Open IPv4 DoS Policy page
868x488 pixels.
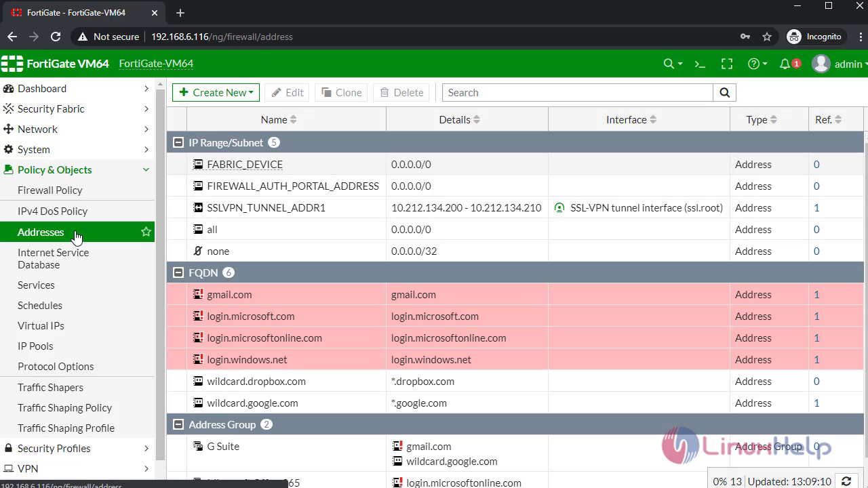point(52,211)
